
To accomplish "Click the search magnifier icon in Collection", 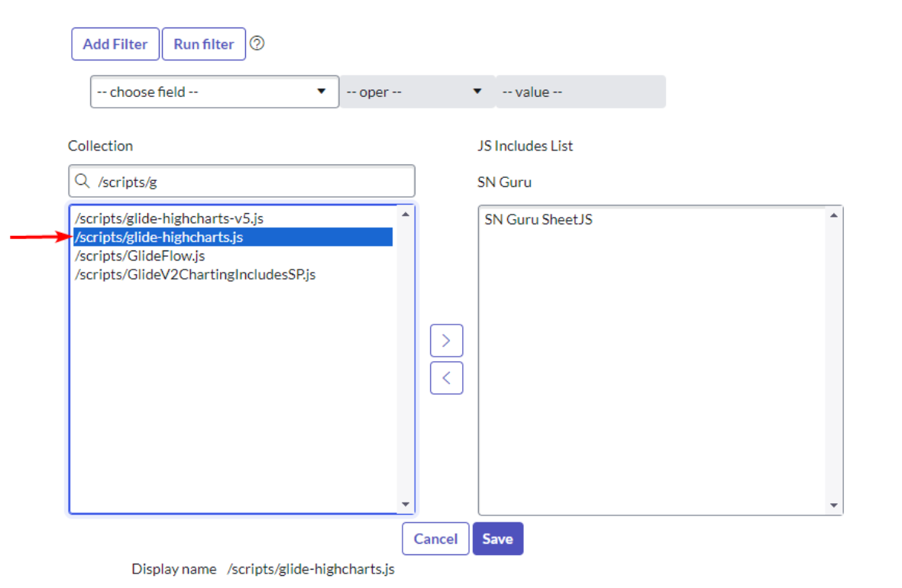I will 82,182.
